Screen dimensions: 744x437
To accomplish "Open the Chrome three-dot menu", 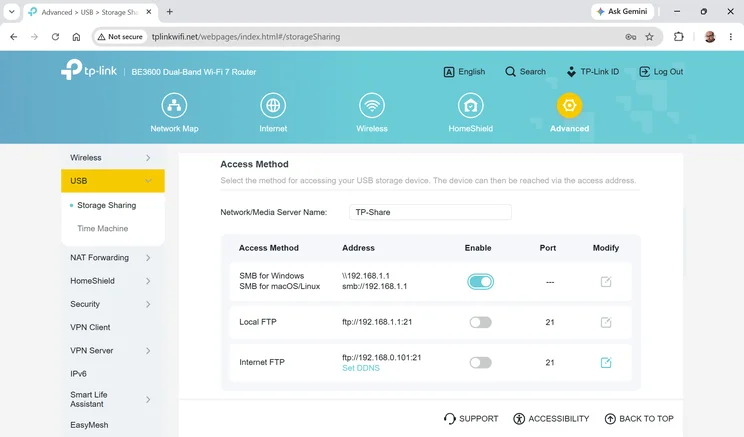I will 731,37.
